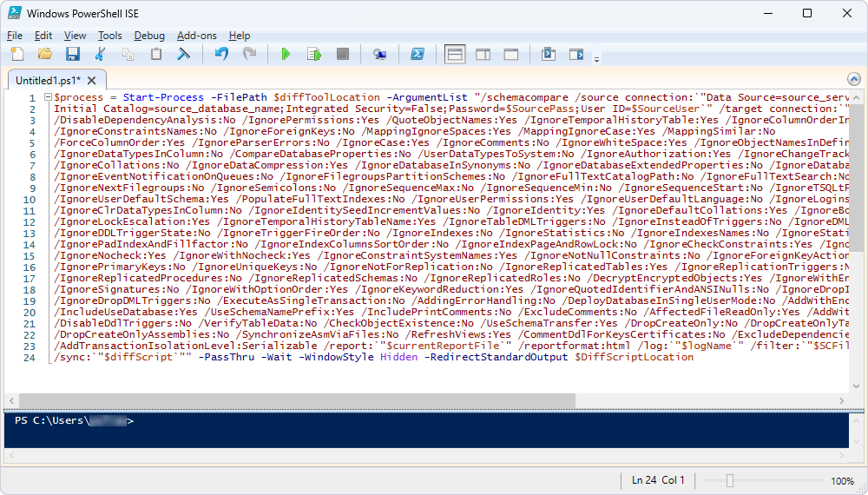Show the Command Add-on pane icon
The image size is (868, 495).
click(x=576, y=54)
